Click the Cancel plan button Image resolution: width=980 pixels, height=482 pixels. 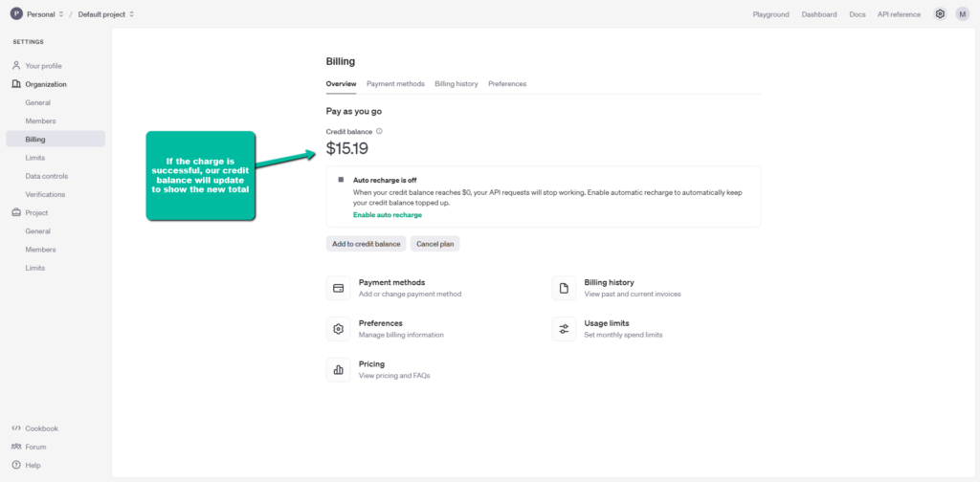pyautogui.click(x=435, y=244)
